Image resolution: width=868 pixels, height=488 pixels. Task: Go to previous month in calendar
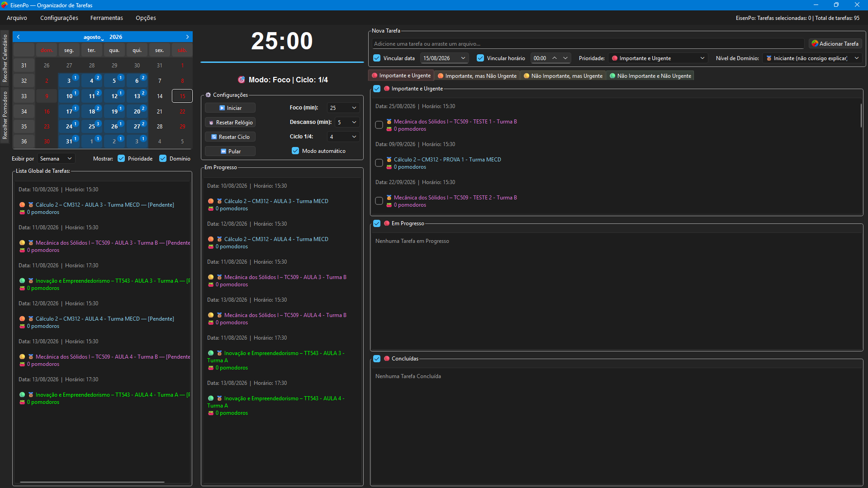pos(19,37)
